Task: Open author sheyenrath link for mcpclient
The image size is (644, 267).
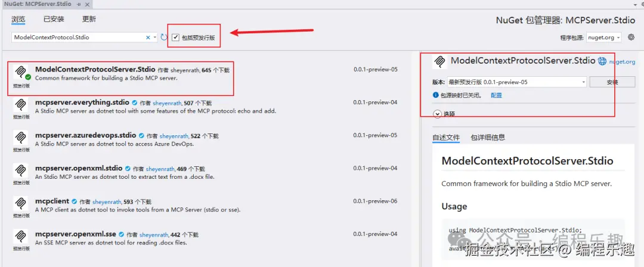Action: coord(107,201)
